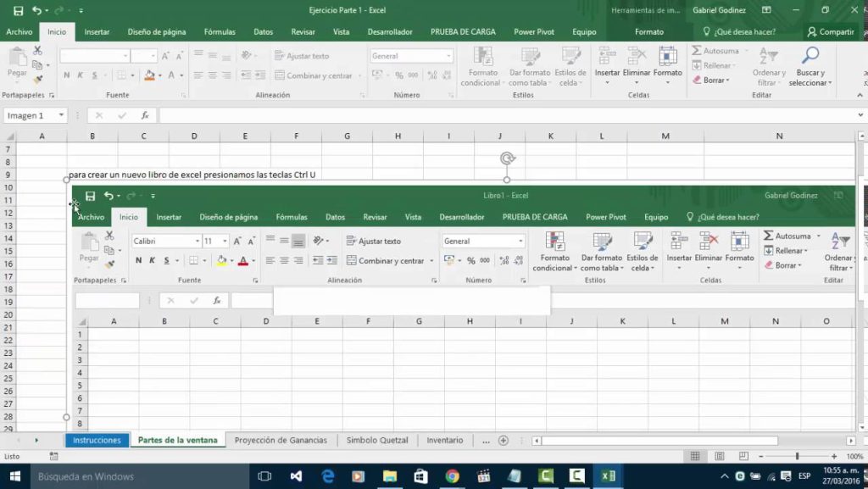Expand the Fuente dialog launcher
The height and width of the screenshot is (489, 868).
(x=183, y=96)
